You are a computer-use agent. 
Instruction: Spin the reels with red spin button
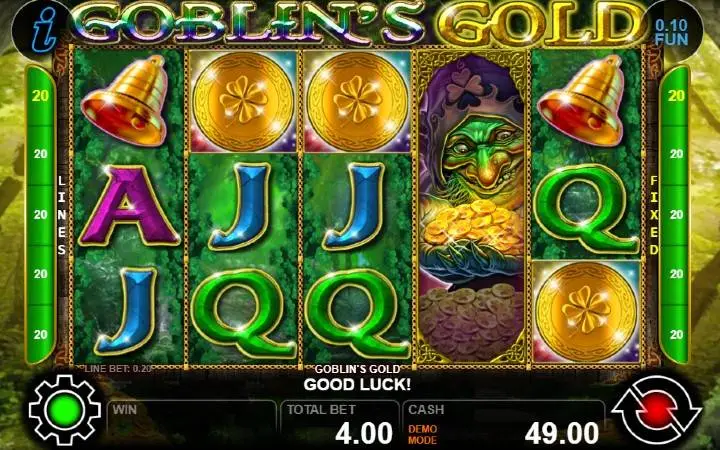click(x=656, y=410)
